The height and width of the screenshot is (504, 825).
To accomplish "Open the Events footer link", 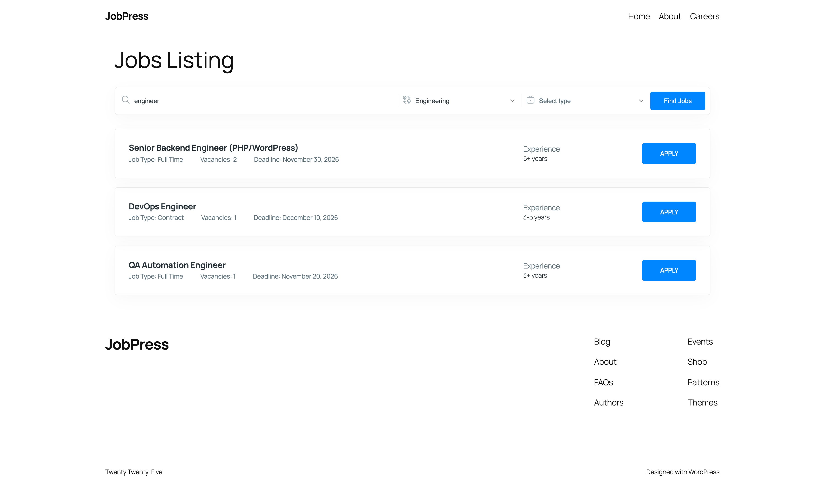I will point(700,342).
